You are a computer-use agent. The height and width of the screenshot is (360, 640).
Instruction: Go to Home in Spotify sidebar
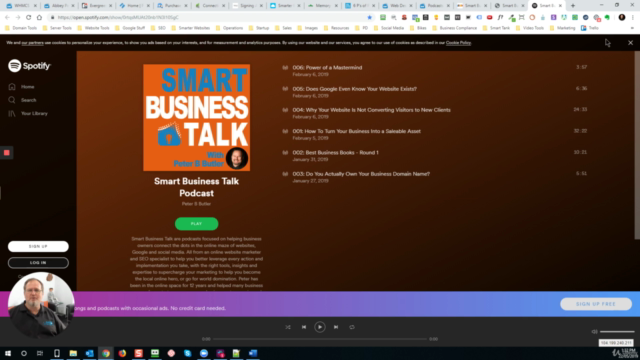coord(22,87)
